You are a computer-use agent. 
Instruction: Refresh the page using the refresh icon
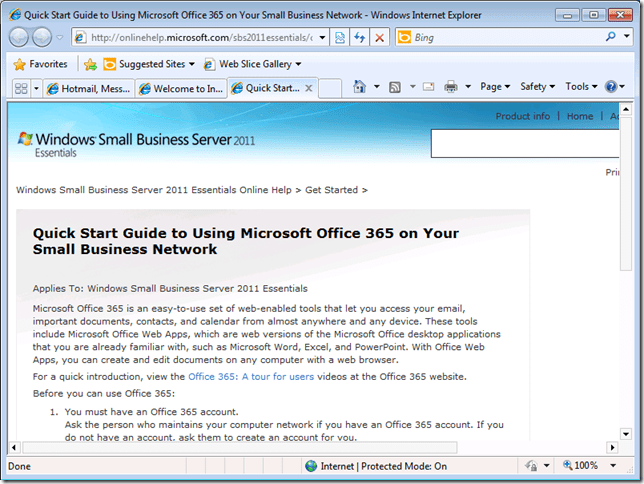point(358,37)
